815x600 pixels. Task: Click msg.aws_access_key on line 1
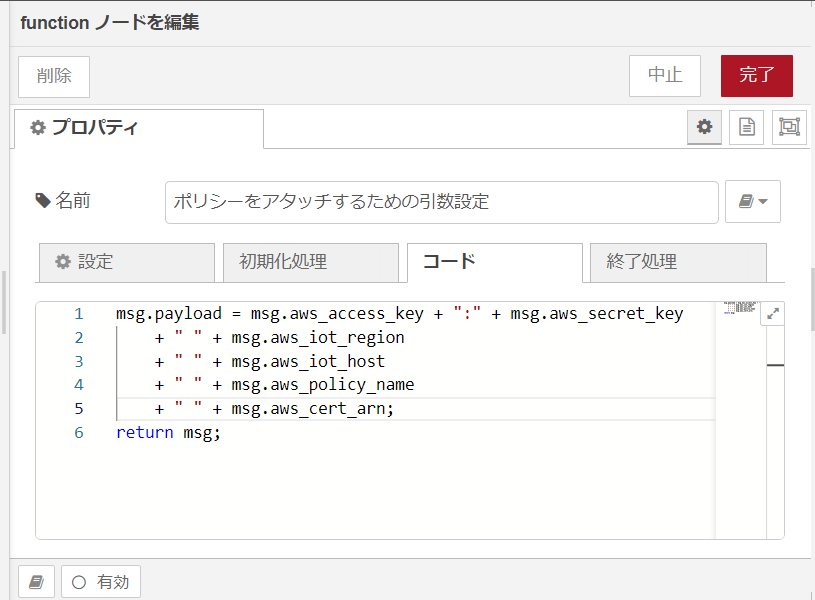[x=337, y=314]
